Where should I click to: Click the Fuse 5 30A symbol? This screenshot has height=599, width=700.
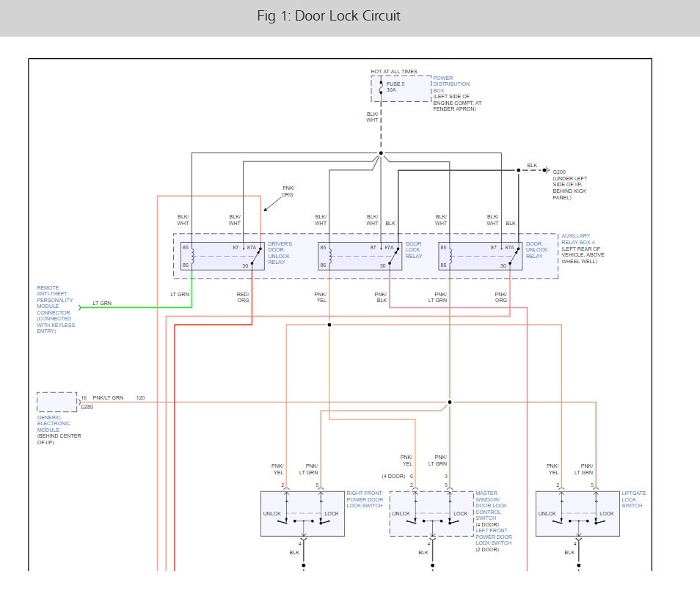pyautogui.click(x=381, y=88)
